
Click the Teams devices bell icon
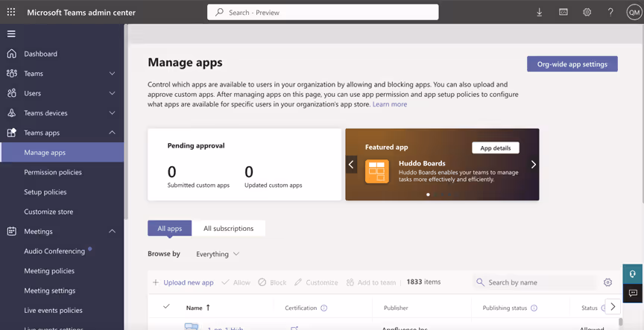[x=11, y=113]
